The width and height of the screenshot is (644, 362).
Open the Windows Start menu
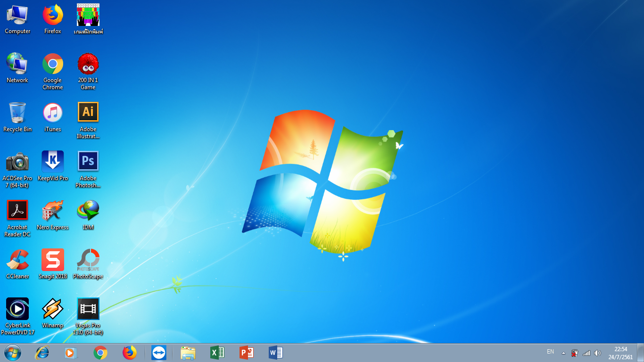click(x=13, y=353)
